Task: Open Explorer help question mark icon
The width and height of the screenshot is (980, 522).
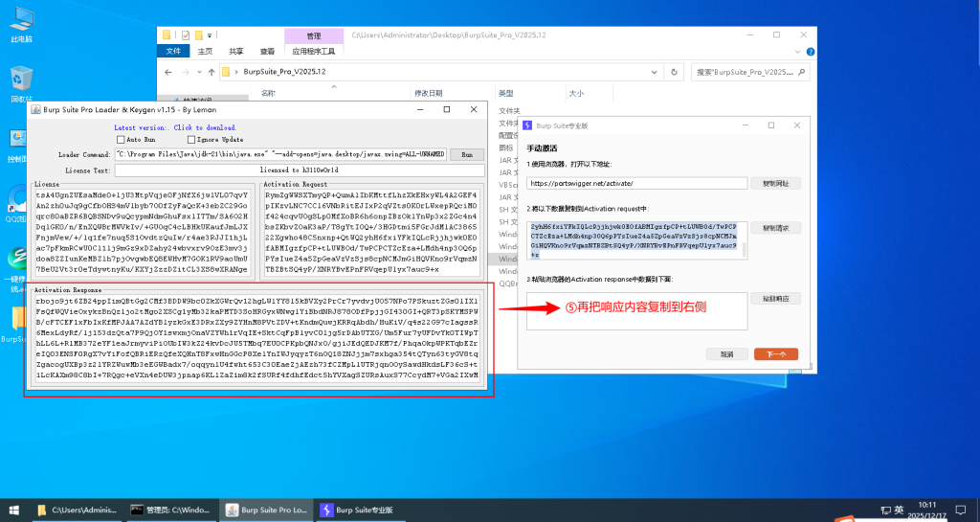Action: point(811,51)
